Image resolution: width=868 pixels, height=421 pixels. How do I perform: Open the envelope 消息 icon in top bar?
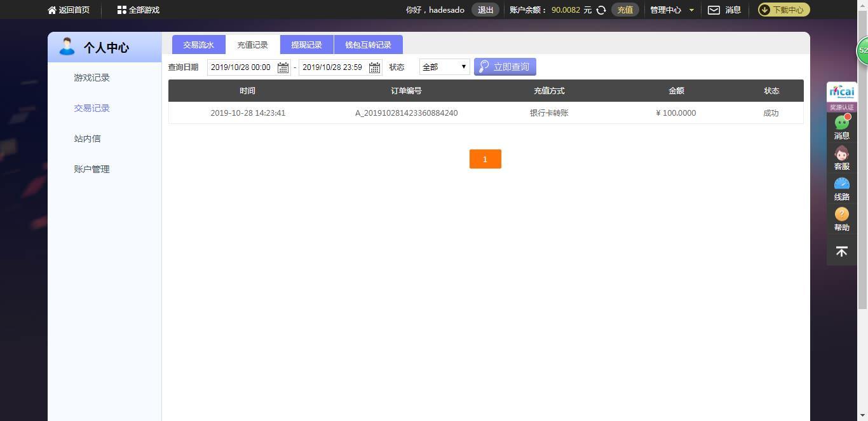point(714,10)
